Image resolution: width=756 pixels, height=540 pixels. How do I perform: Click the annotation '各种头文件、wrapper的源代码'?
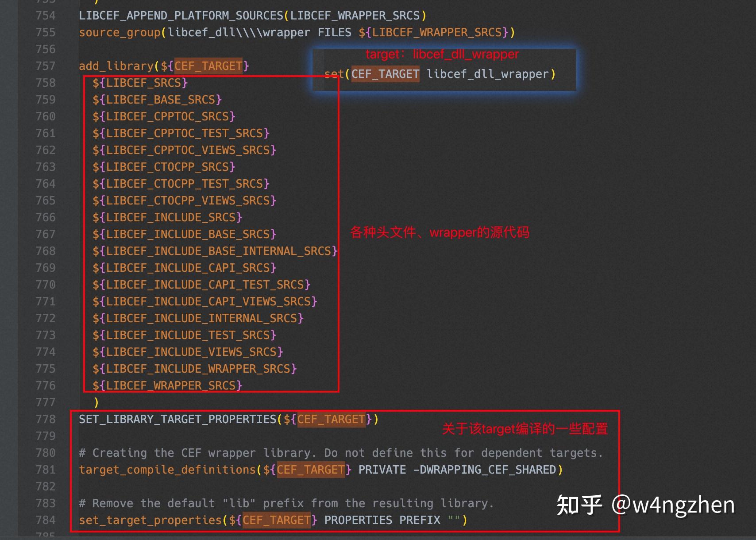[440, 232]
